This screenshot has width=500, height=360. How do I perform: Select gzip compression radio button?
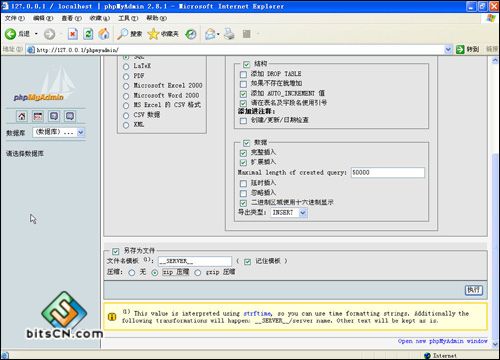point(198,273)
